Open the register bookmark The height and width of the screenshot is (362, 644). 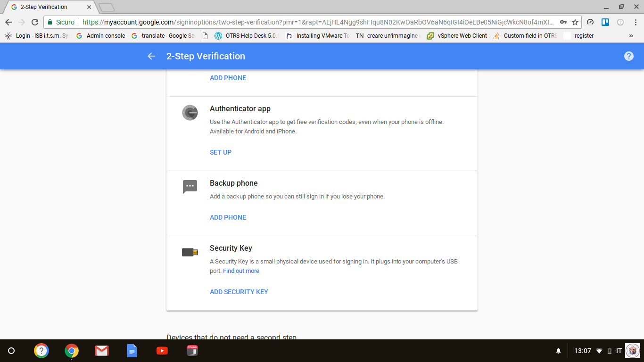point(578,36)
